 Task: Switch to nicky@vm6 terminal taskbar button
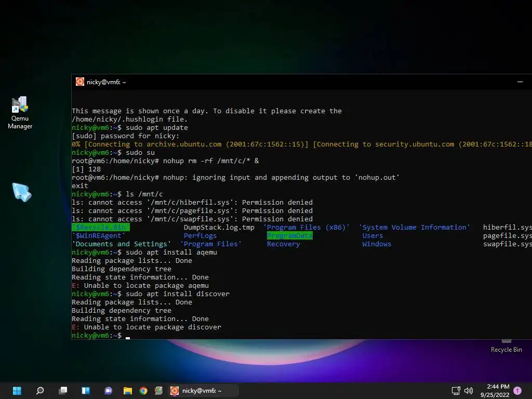[203, 391]
